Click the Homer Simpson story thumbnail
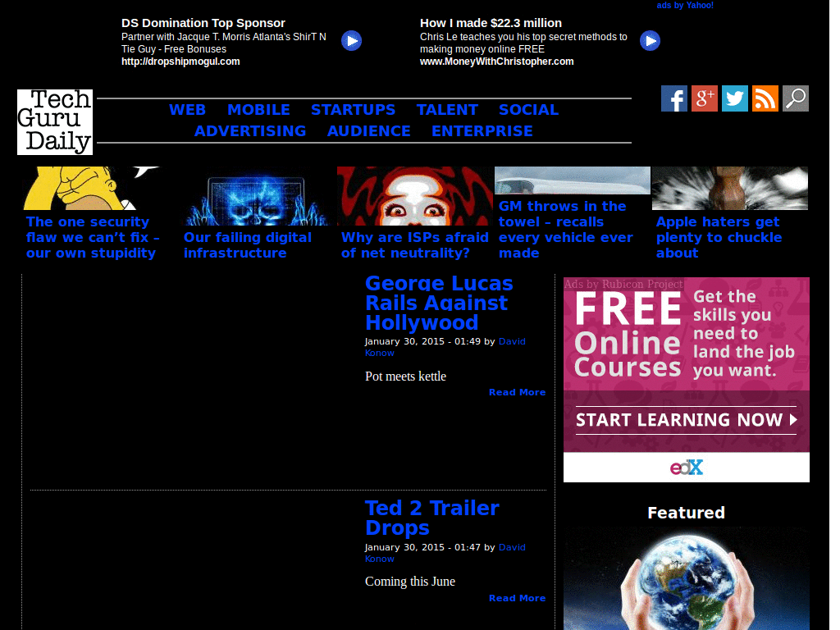 pos(91,188)
